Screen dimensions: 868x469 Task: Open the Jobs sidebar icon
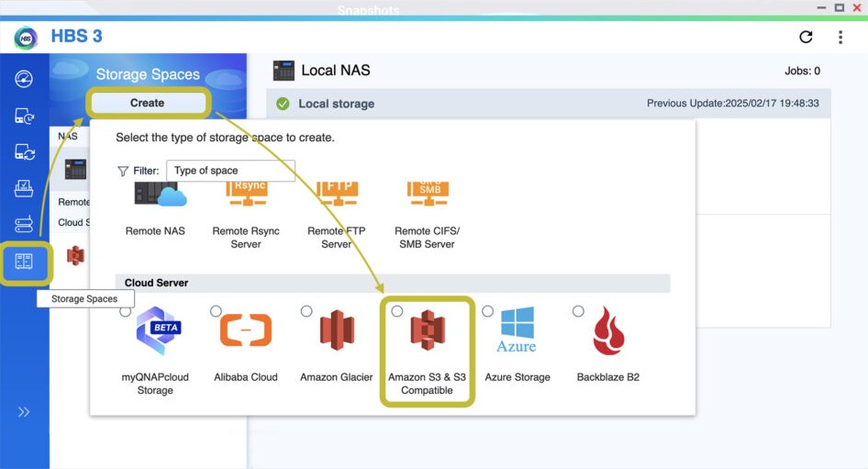pyautogui.click(x=23, y=188)
